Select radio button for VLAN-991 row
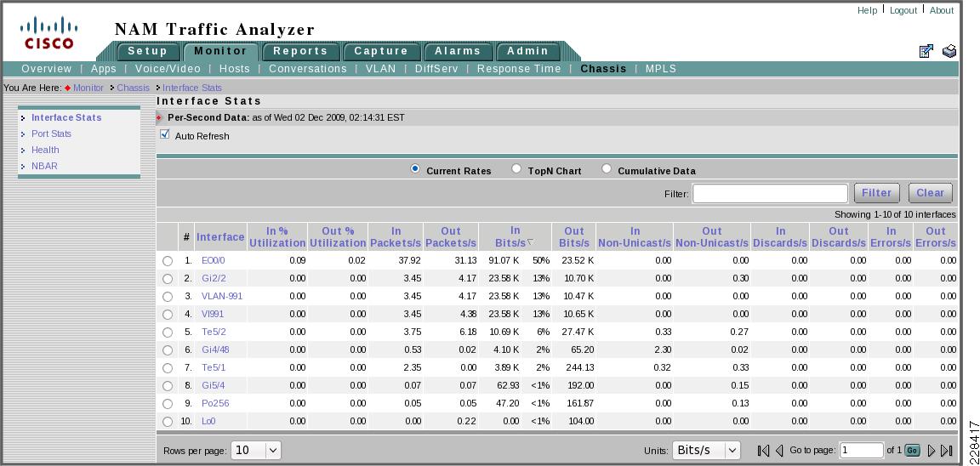This screenshot has width=980, height=466. (x=167, y=297)
